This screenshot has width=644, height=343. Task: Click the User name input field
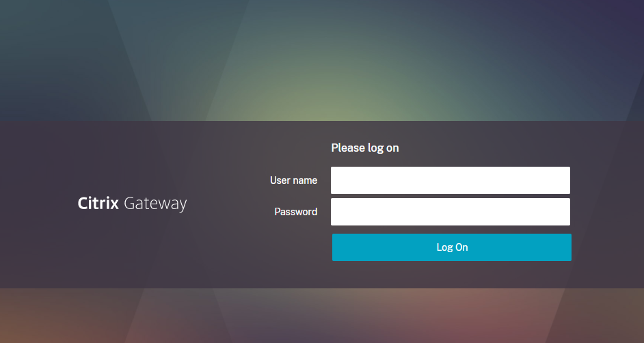(x=450, y=180)
